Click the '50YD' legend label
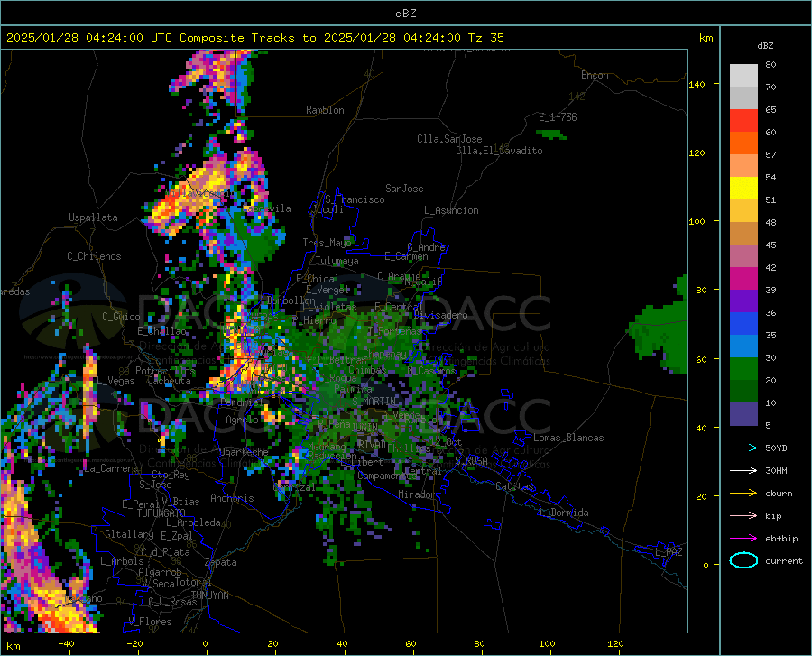This screenshot has width=812, height=656. point(776,448)
